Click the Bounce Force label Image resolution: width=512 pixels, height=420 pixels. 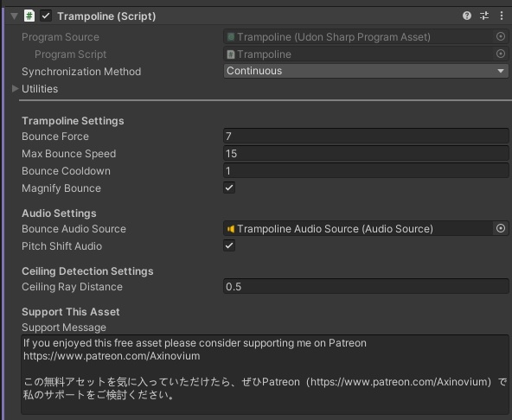pos(55,137)
